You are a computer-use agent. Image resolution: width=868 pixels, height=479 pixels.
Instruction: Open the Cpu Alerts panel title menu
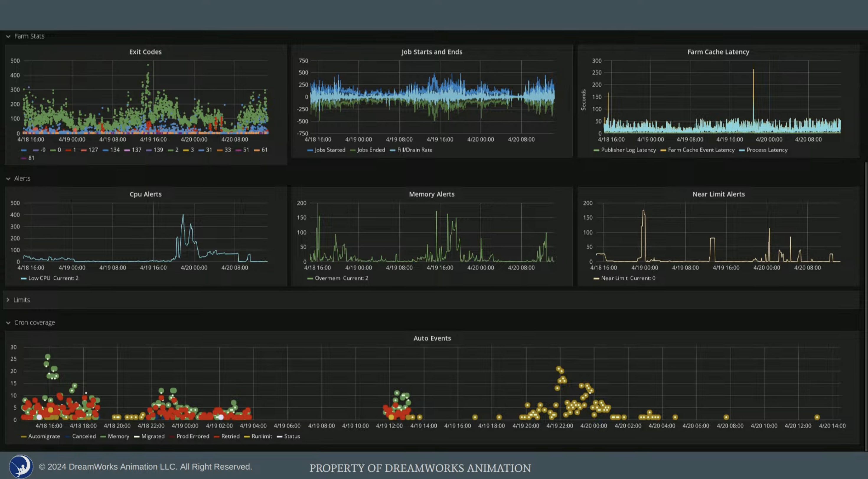[145, 194]
